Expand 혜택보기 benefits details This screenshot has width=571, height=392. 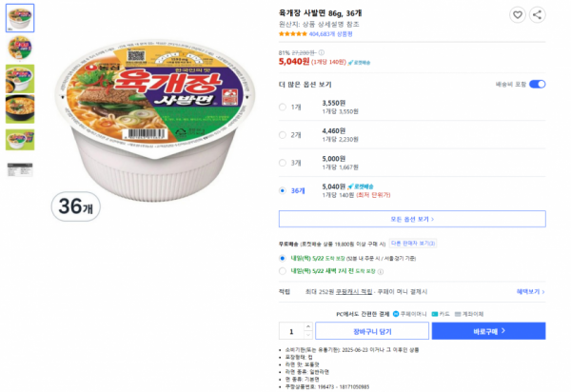[x=529, y=291]
